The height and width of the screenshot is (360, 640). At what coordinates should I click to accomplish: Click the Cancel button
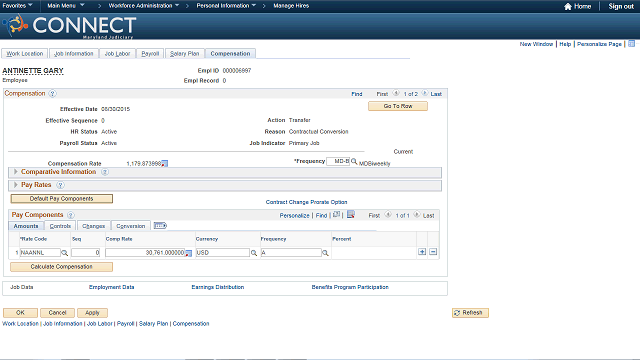pyautogui.click(x=58, y=313)
